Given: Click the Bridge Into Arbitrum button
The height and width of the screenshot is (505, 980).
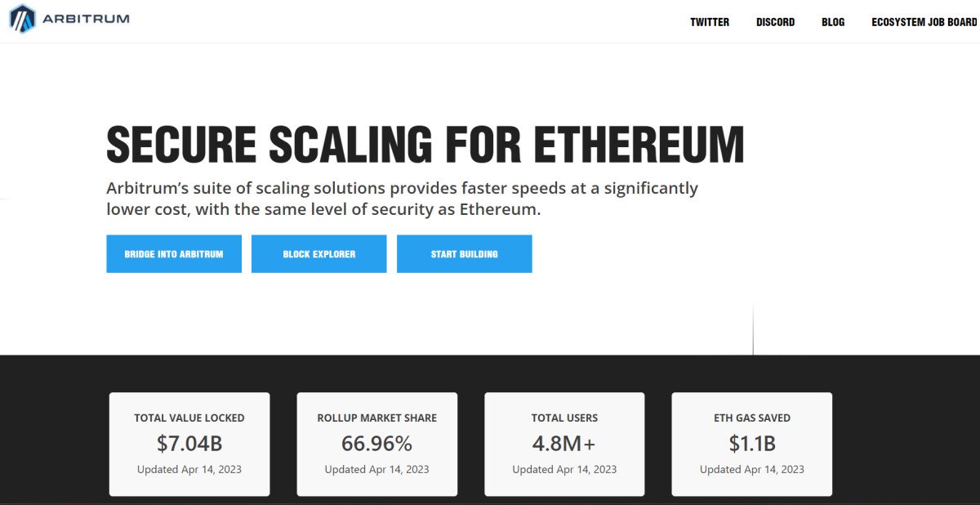Looking at the screenshot, I should 174,254.
